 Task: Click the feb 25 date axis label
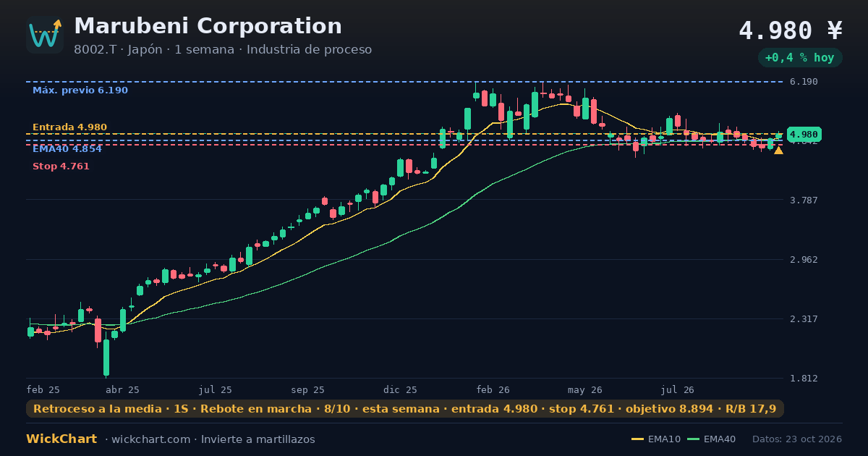[43, 390]
